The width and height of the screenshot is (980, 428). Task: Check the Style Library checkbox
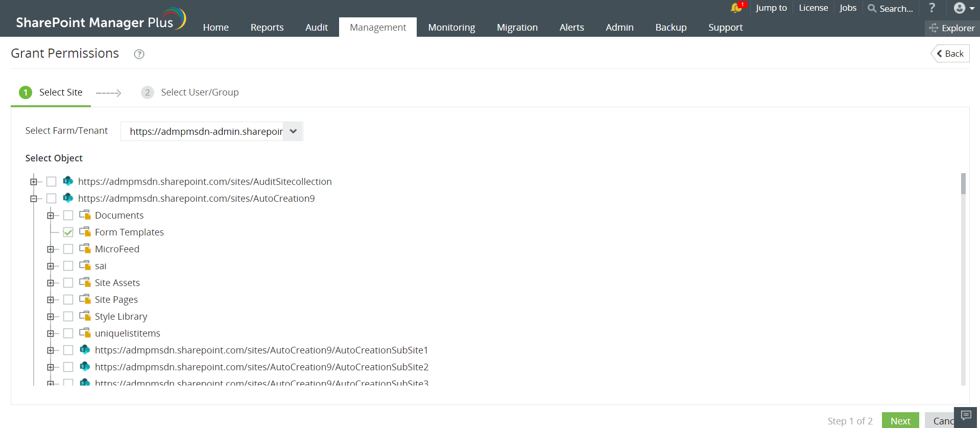coord(68,316)
